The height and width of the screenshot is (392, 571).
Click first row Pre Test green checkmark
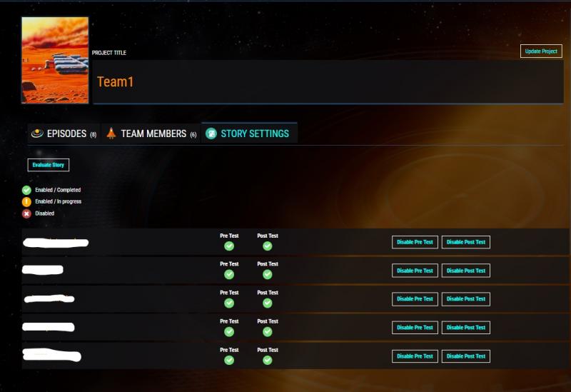(229, 246)
